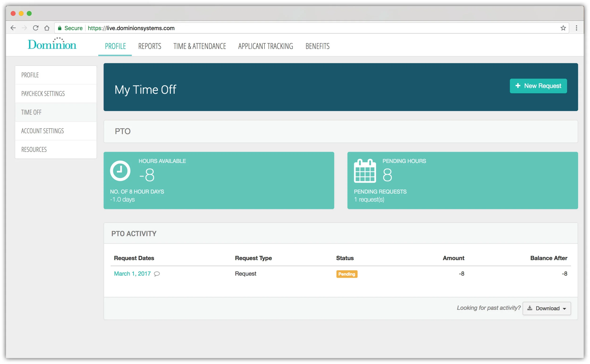Bookmark the page with the star icon
Screen dimensions: 590x364
tap(563, 28)
